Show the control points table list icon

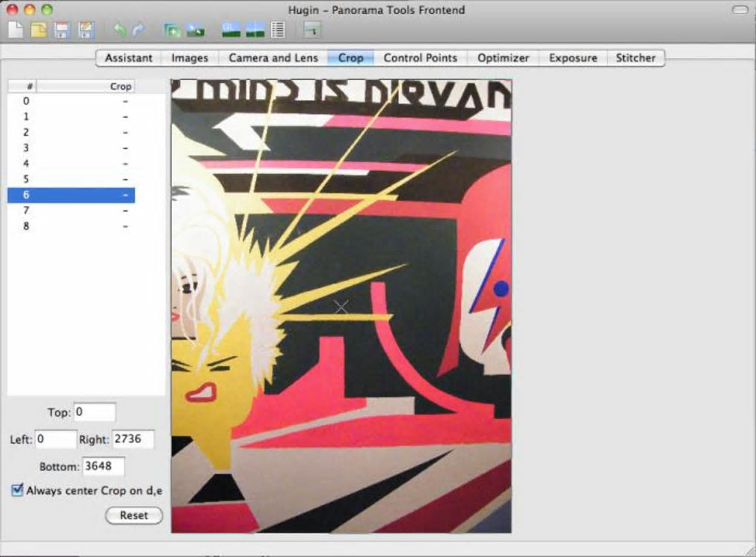278,30
